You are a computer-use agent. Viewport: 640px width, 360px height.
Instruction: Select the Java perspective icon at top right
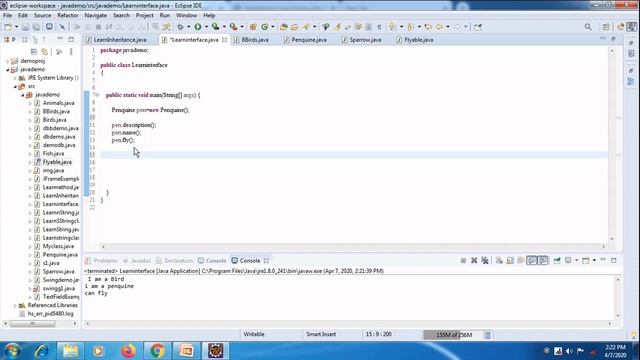631,27
